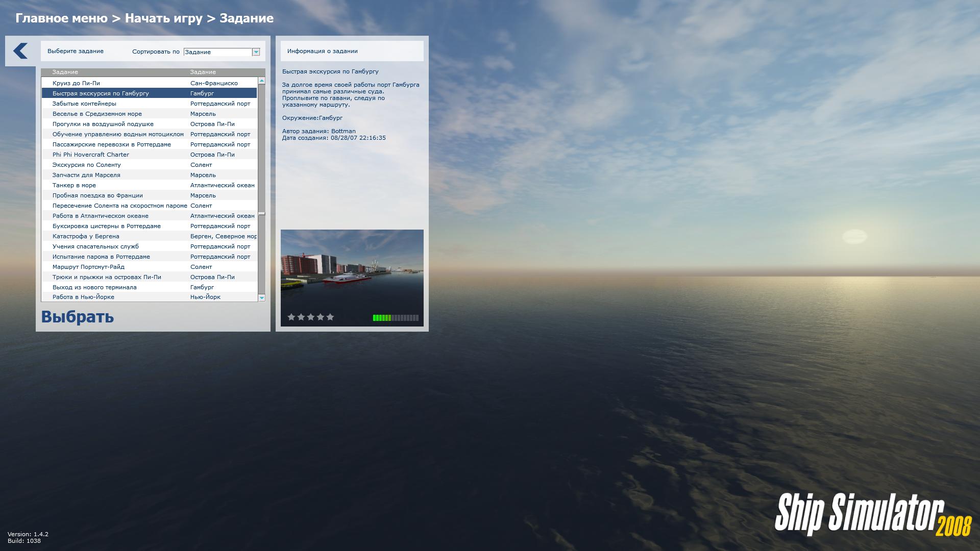Select mission Запчасти для Марселя

click(x=149, y=175)
